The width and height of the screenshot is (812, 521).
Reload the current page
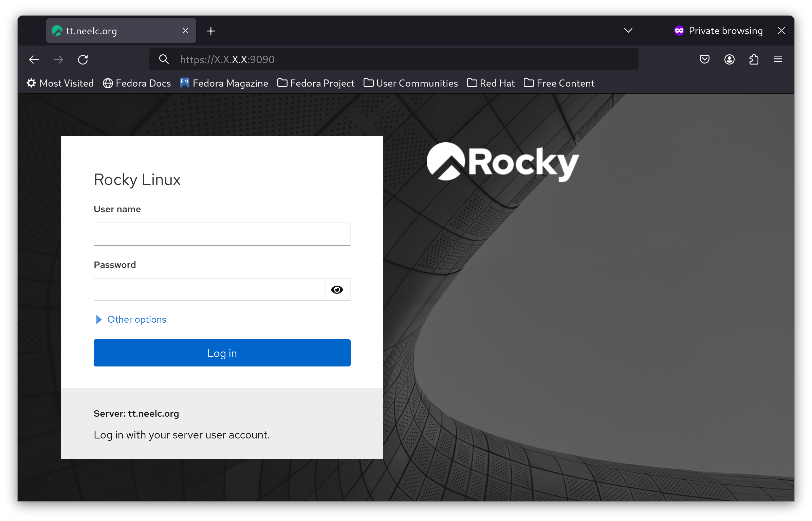(82, 59)
